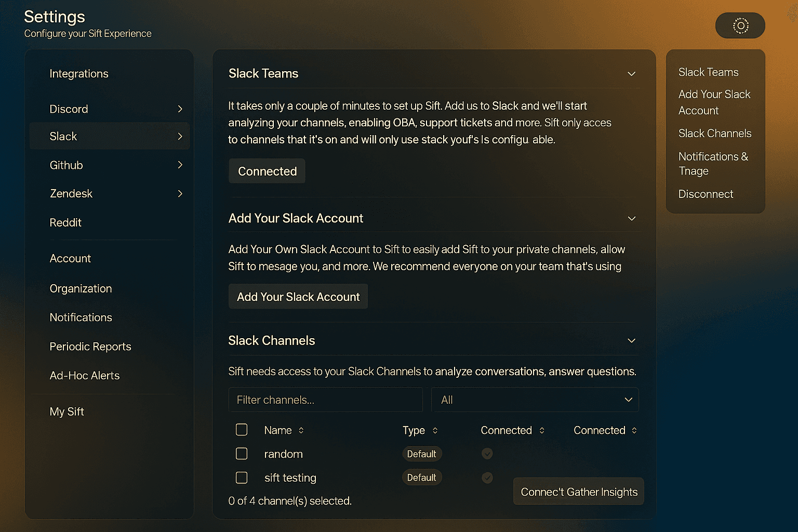Open Organization settings
The height and width of the screenshot is (532, 798).
click(x=81, y=288)
